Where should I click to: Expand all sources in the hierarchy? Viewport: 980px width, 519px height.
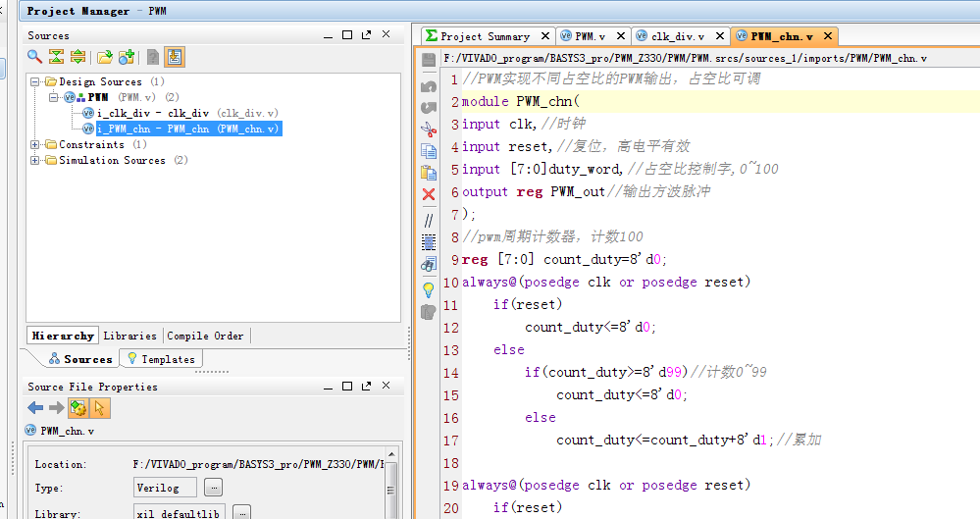pos(77,57)
